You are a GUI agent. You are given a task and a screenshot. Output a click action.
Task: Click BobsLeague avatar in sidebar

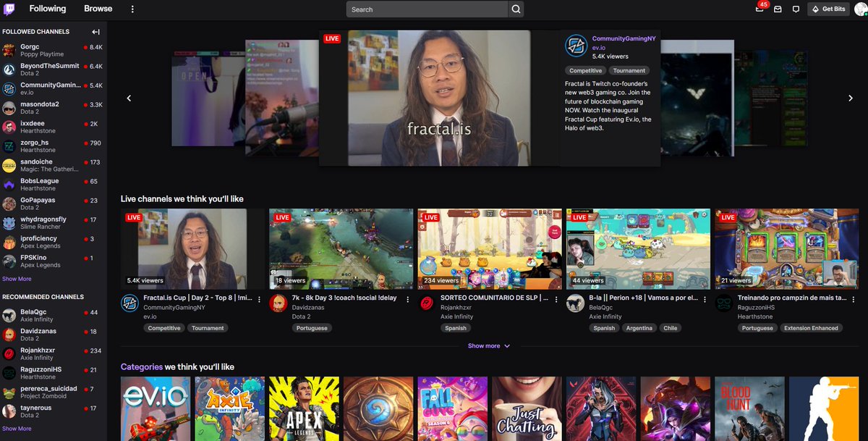9,185
